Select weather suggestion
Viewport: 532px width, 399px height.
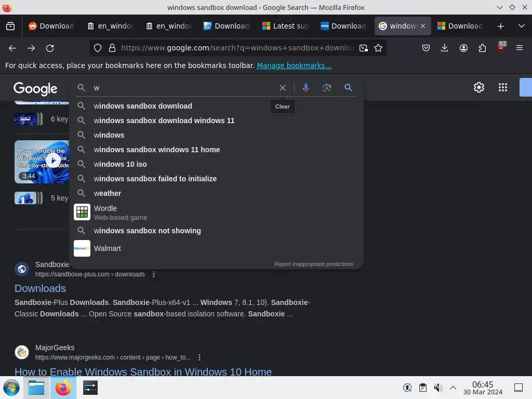click(x=216, y=193)
